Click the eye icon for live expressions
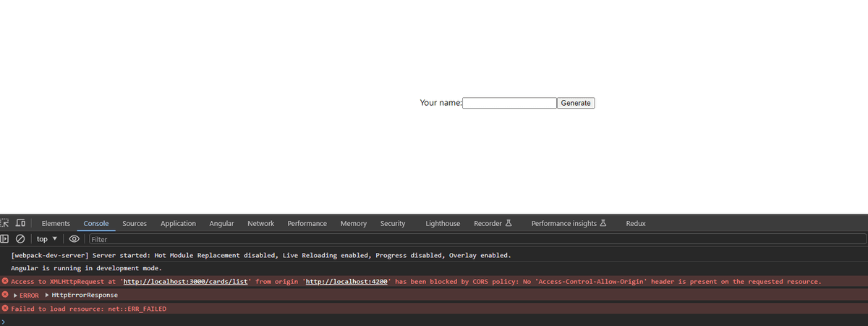The width and height of the screenshot is (868, 326). [x=74, y=238]
